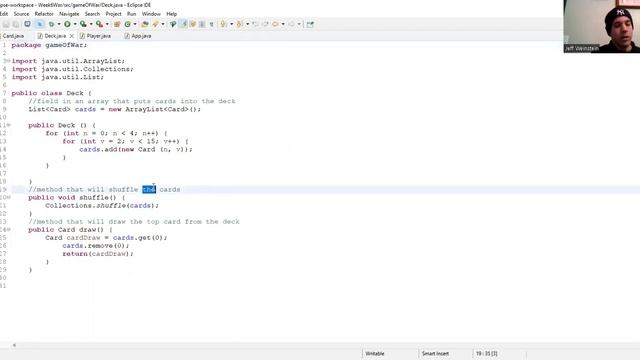
Task: Navigate Back in editor history
Action: pyautogui.click(x=275, y=24)
